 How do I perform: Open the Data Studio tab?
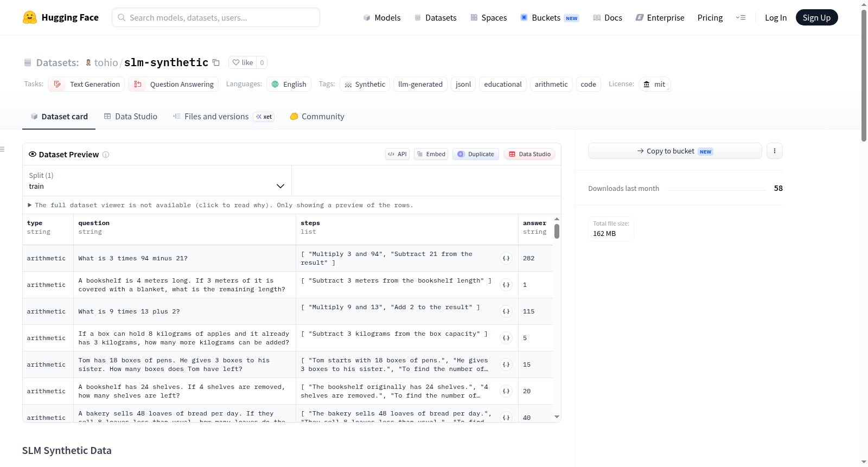[x=131, y=117]
